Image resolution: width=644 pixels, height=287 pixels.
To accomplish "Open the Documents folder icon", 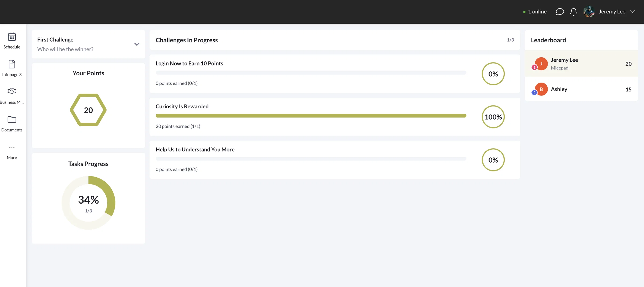I will click(x=12, y=120).
